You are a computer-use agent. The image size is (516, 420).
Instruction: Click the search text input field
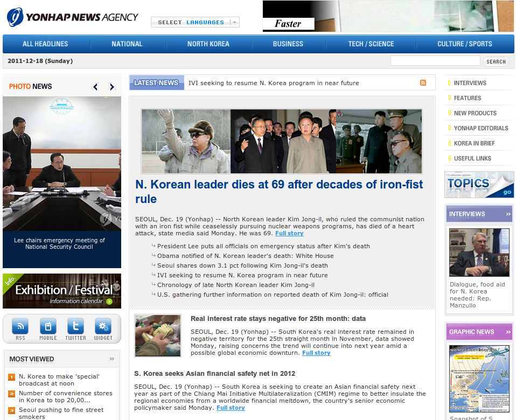(435, 61)
